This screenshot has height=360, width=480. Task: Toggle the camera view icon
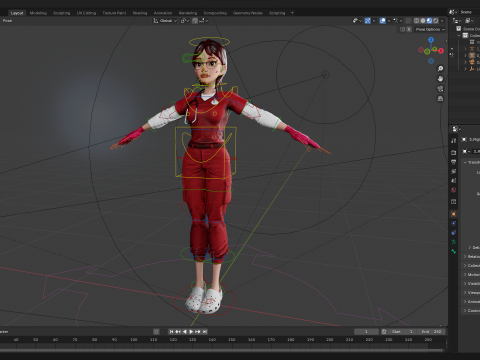440,89
